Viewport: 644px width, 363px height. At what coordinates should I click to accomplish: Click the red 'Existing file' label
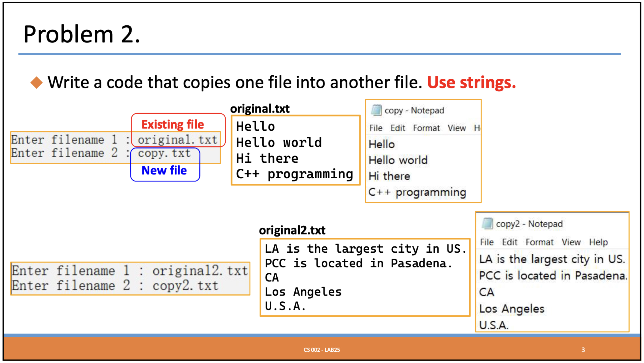pyautogui.click(x=172, y=124)
